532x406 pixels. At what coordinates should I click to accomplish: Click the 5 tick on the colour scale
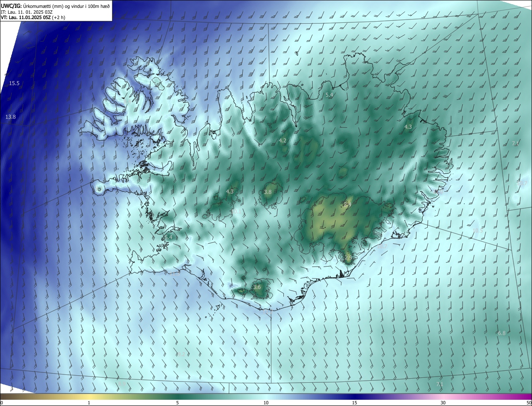tap(177, 403)
